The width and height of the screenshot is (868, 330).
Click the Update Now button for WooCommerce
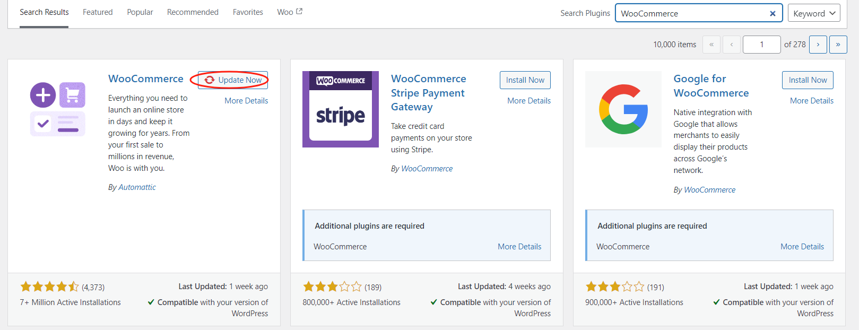coord(233,80)
